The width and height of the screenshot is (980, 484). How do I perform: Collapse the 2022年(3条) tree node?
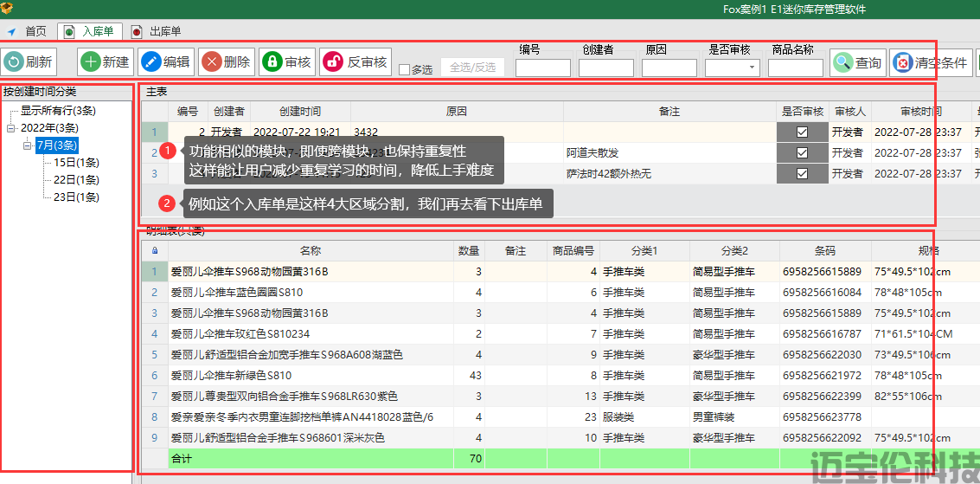coord(10,128)
